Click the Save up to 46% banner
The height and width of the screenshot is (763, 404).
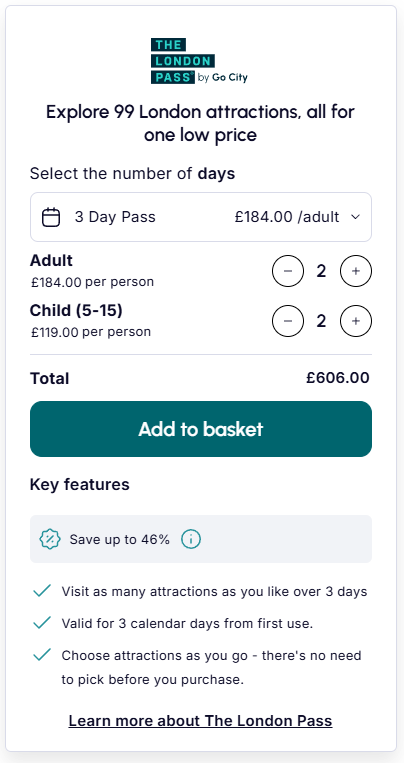(x=201, y=539)
